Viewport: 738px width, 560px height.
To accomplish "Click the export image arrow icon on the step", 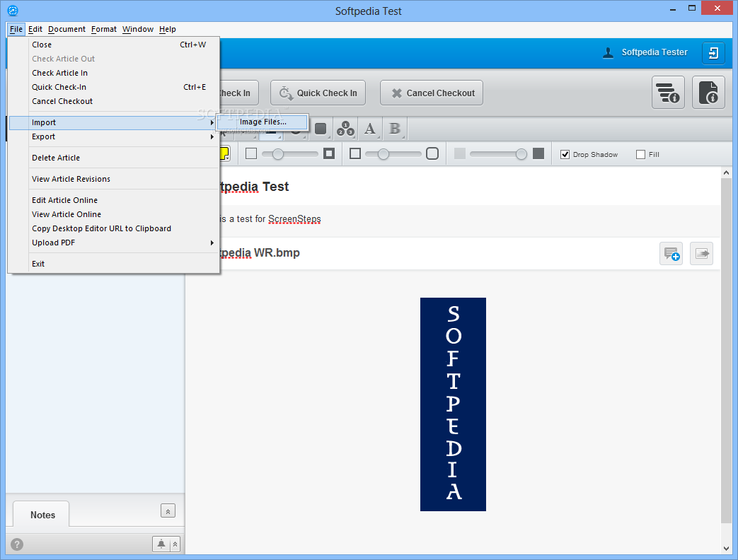I will tap(701, 254).
